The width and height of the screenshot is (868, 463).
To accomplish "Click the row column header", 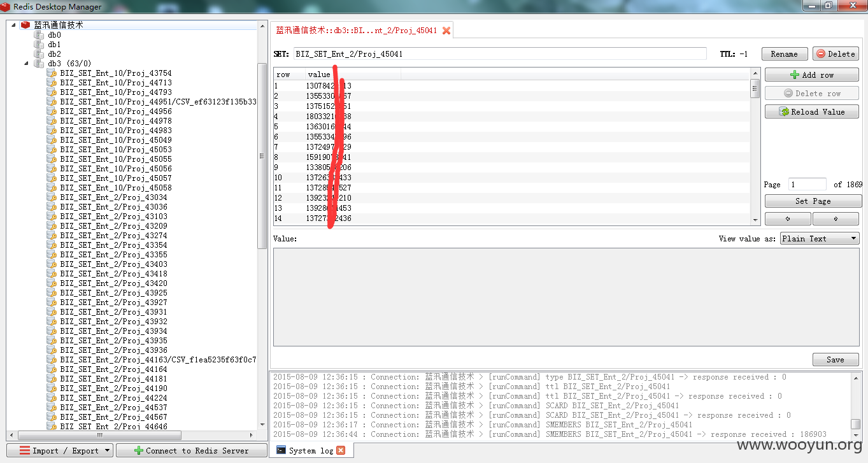I will click(289, 75).
